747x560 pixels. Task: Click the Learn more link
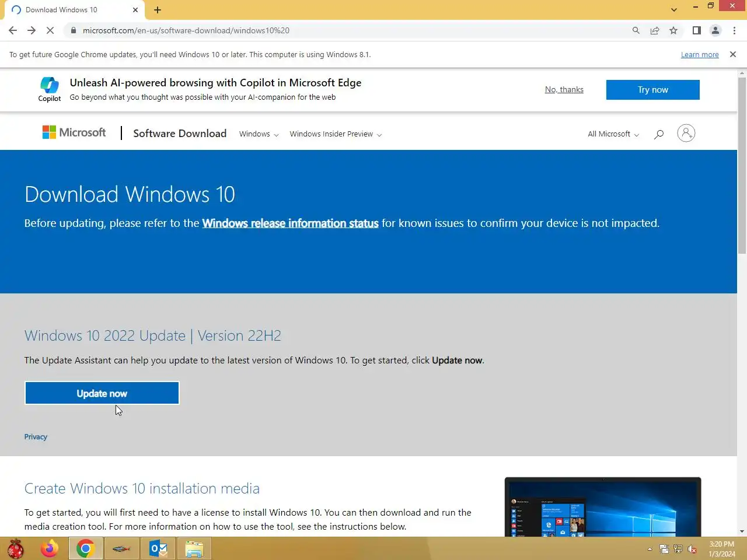pos(700,55)
